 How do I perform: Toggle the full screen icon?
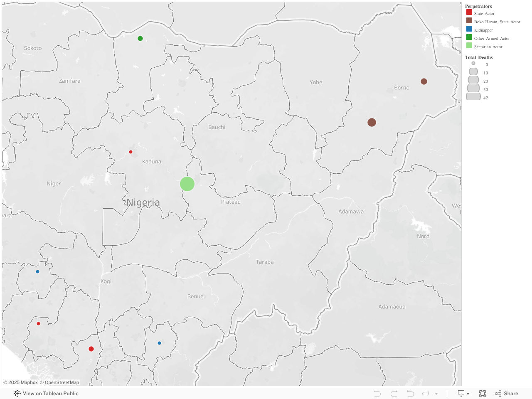click(x=482, y=393)
